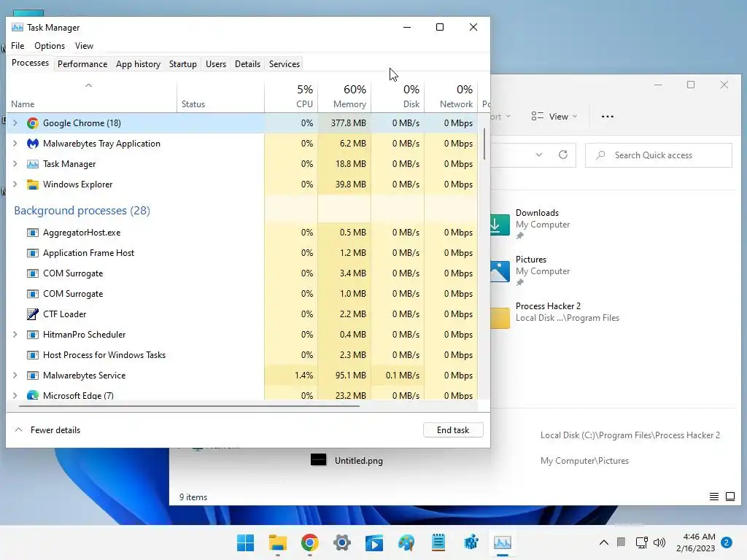
Task: Expand the HitmanPro Scheduler row
Action: (x=15, y=335)
